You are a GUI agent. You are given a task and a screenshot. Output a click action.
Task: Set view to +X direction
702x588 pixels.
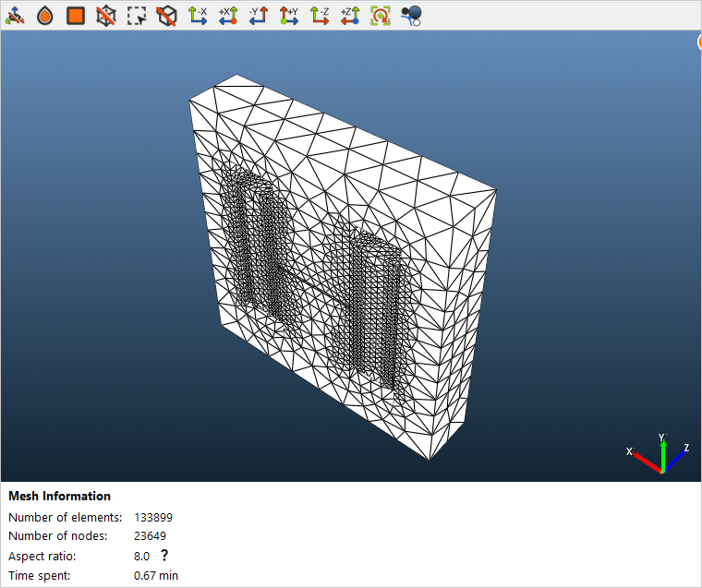tap(228, 16)
